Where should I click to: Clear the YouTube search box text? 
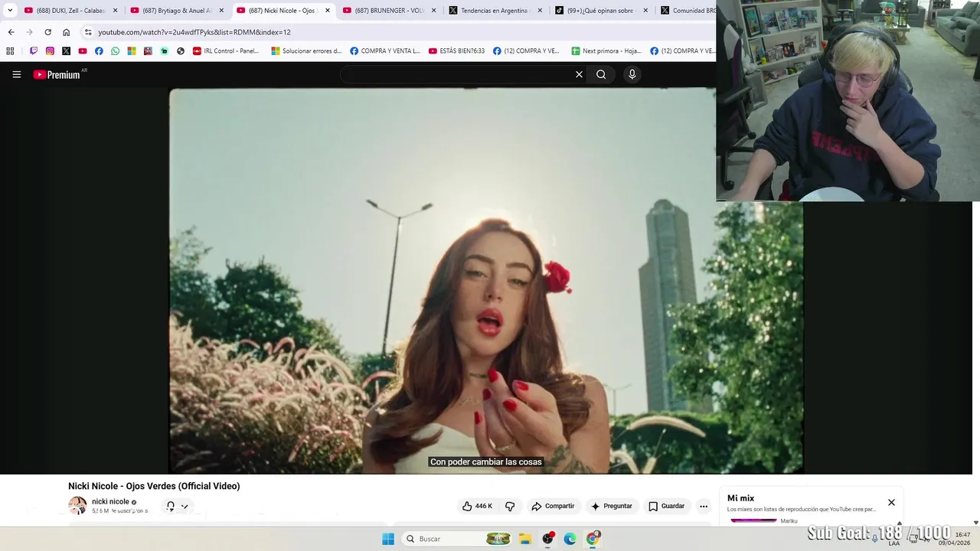click(x=579, y=74)
